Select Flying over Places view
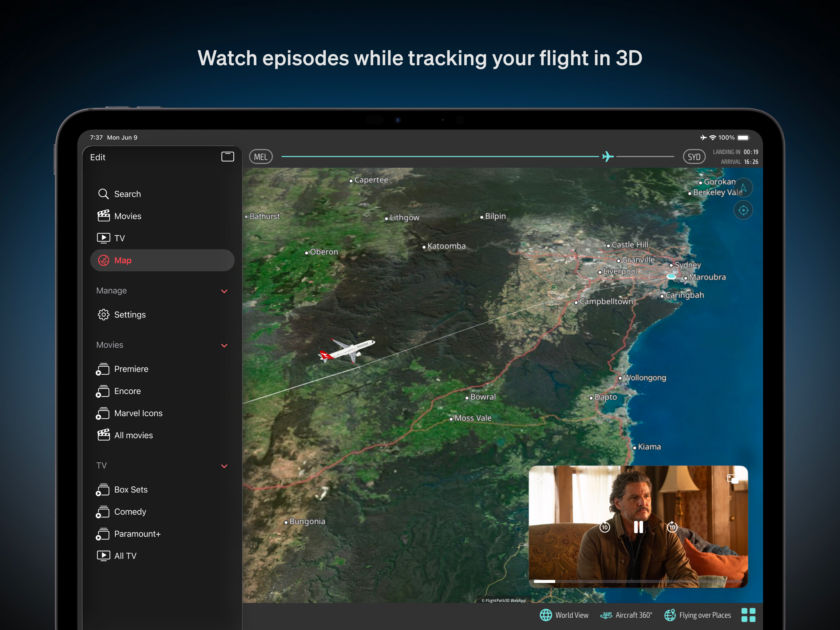The height and width of the screenshot is (630, 840). point(697,615)
